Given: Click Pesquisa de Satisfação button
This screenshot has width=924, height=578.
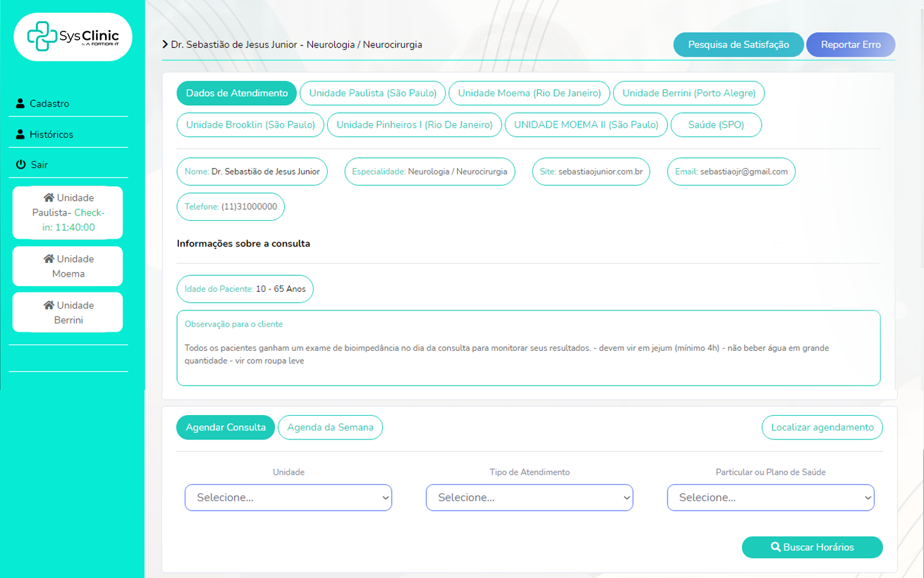Looking at the screenshot, I should (738, 44).
